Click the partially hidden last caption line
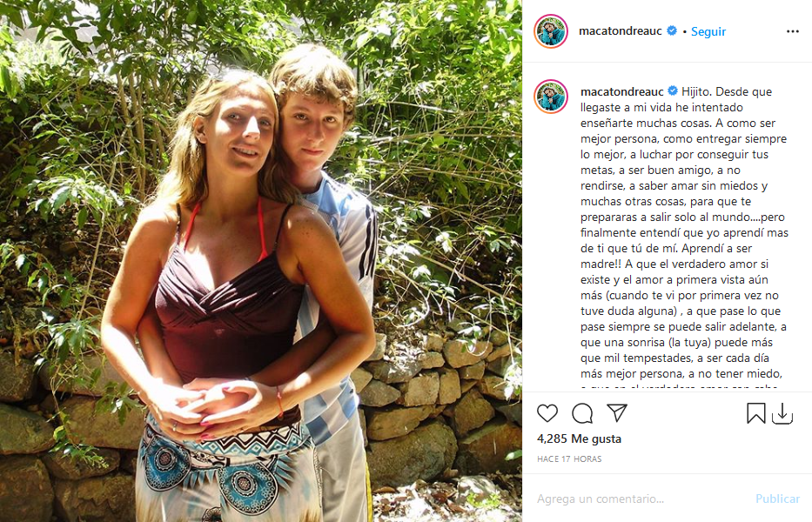The image size is (812, 522). [679, 386]
